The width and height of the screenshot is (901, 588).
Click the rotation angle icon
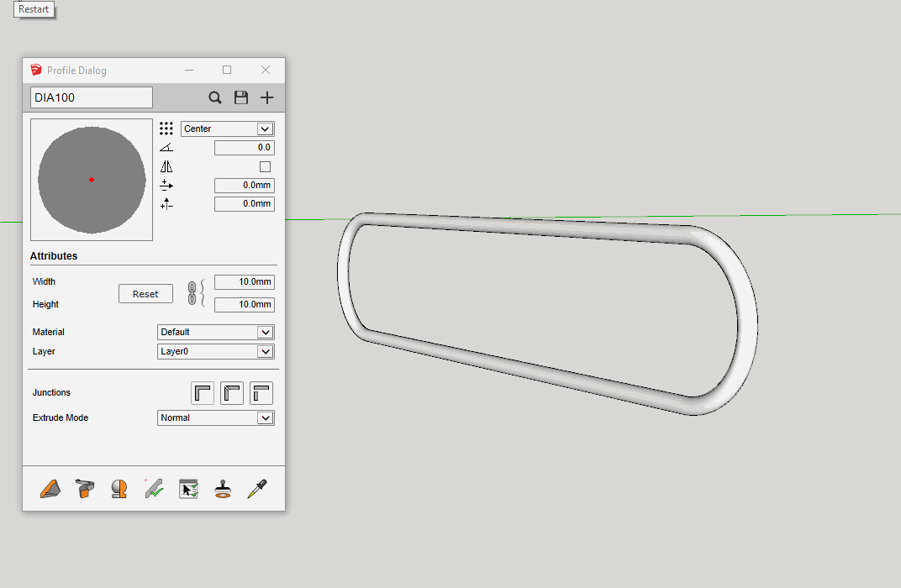(166, 148)
